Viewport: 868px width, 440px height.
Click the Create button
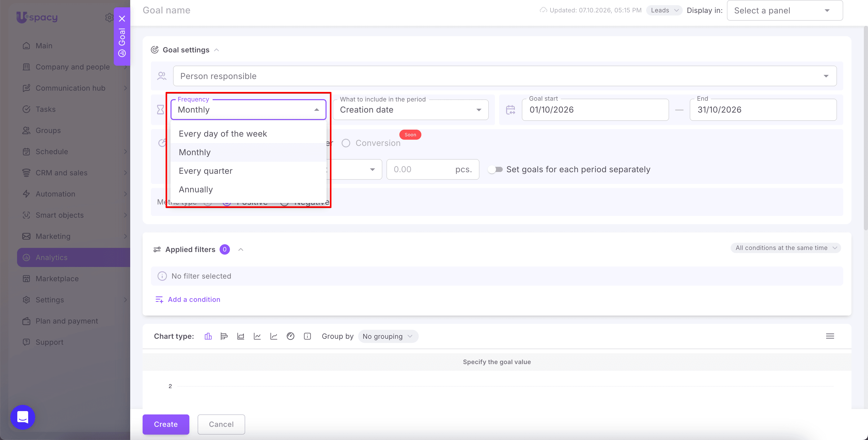166,424
